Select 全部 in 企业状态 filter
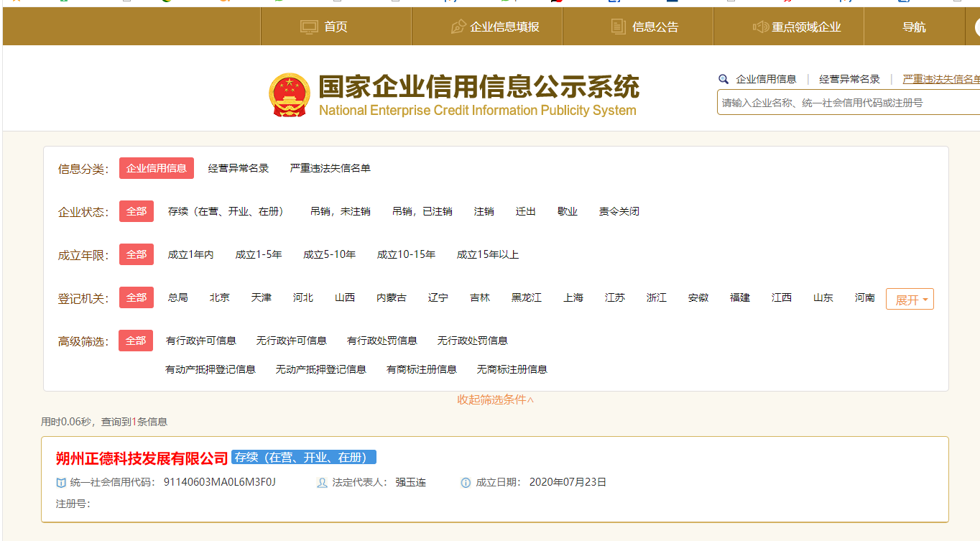 [137, 211]
